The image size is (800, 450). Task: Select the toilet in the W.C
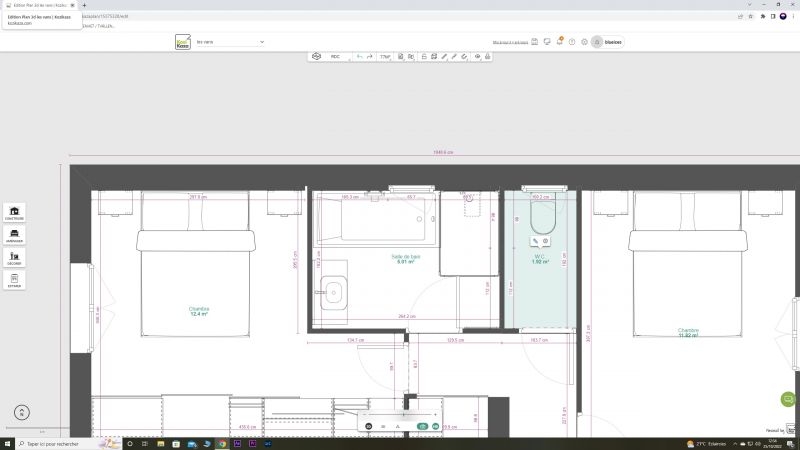(542, 214)
